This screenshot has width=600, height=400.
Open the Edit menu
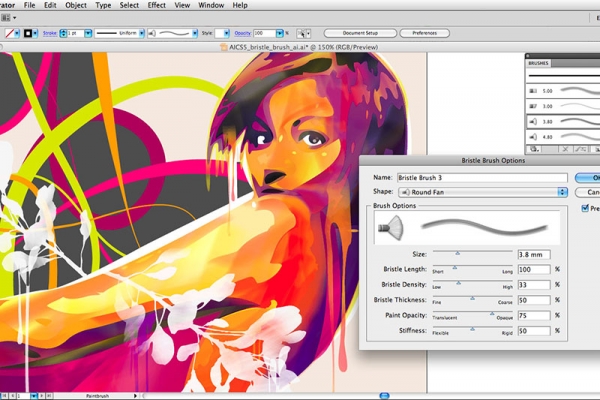coord(50,5)
